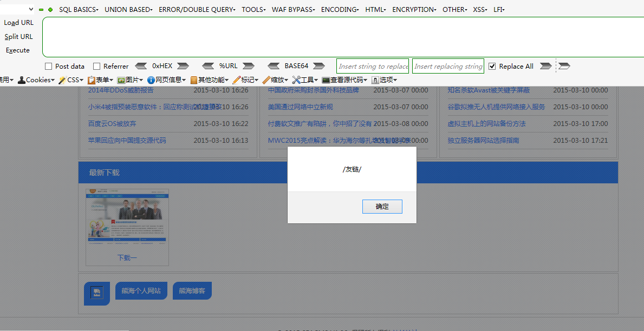The height and width of the screenshot is (331, 644).
Task: Toggle the Post data checkbox
Action: (48, 66)
